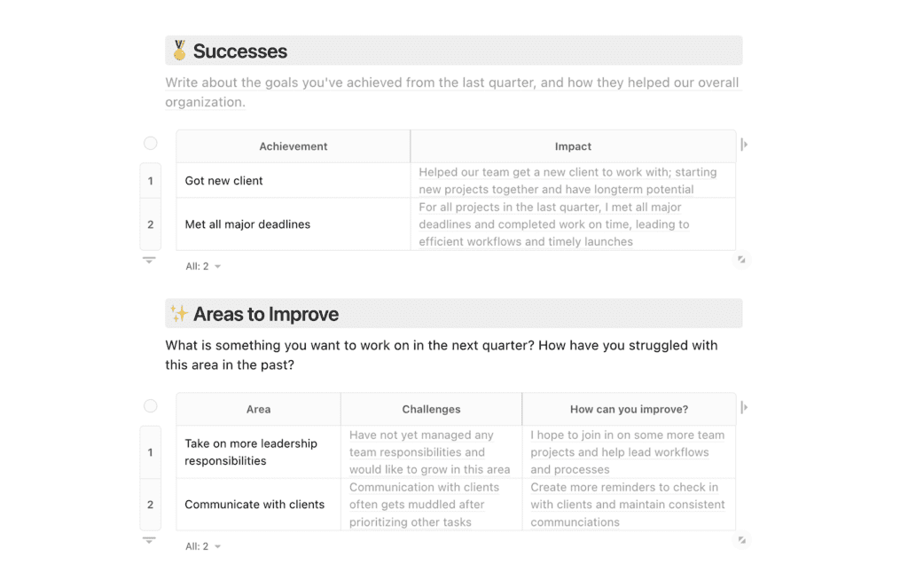Open the Achievement column header menu
This screenshot has height=588, width=908.
(292, 146)
